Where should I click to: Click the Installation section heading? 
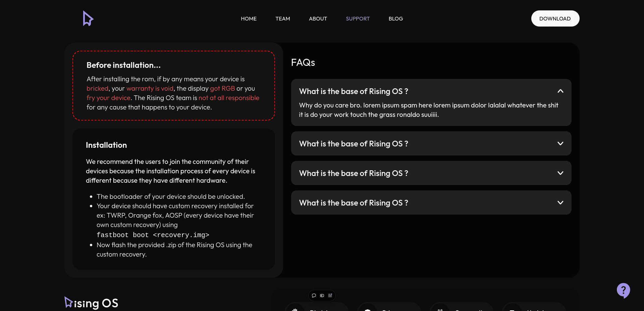[106, 145]
